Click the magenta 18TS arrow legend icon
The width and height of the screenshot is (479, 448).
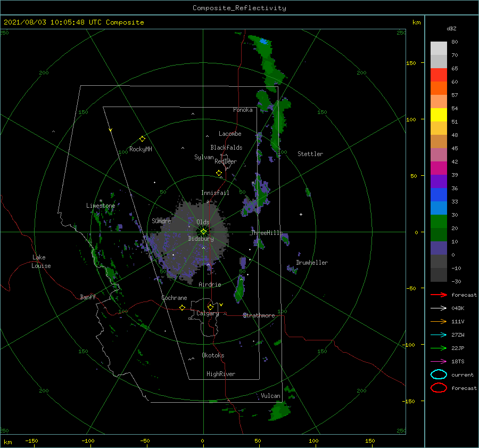coord(439,362)
